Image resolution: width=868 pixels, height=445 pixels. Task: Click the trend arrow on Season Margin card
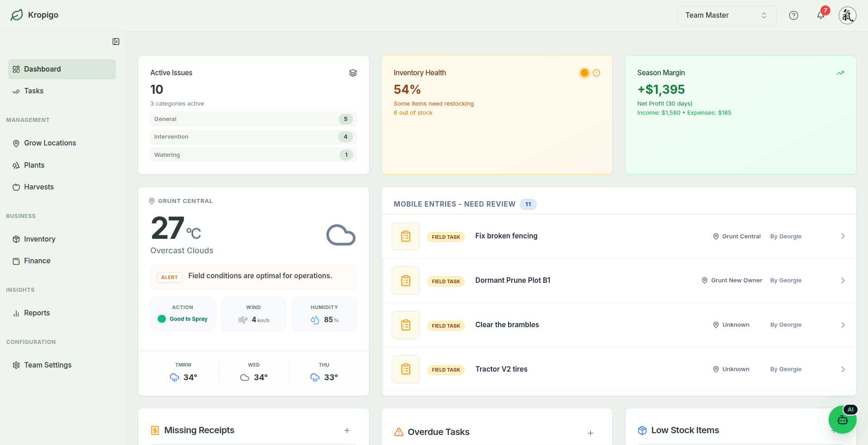pos(840,73)
